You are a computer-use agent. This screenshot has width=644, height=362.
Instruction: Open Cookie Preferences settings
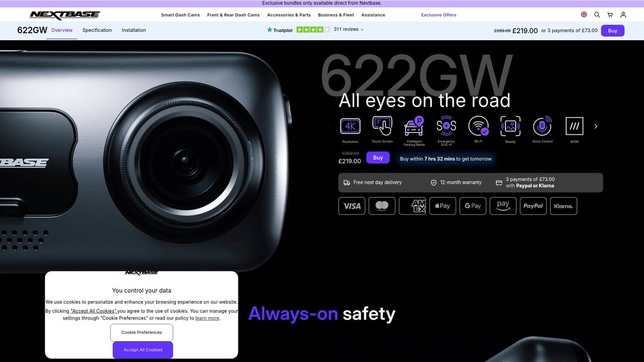pos(141,333)
